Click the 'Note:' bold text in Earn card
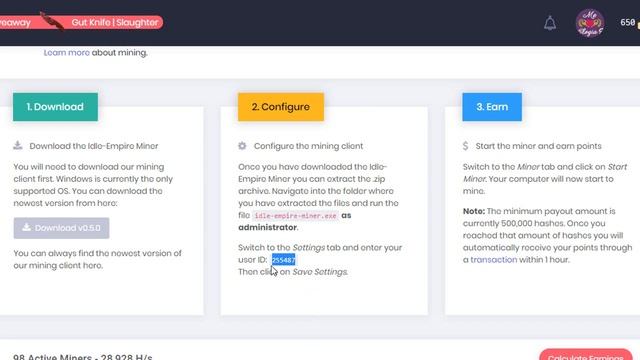 473,211
